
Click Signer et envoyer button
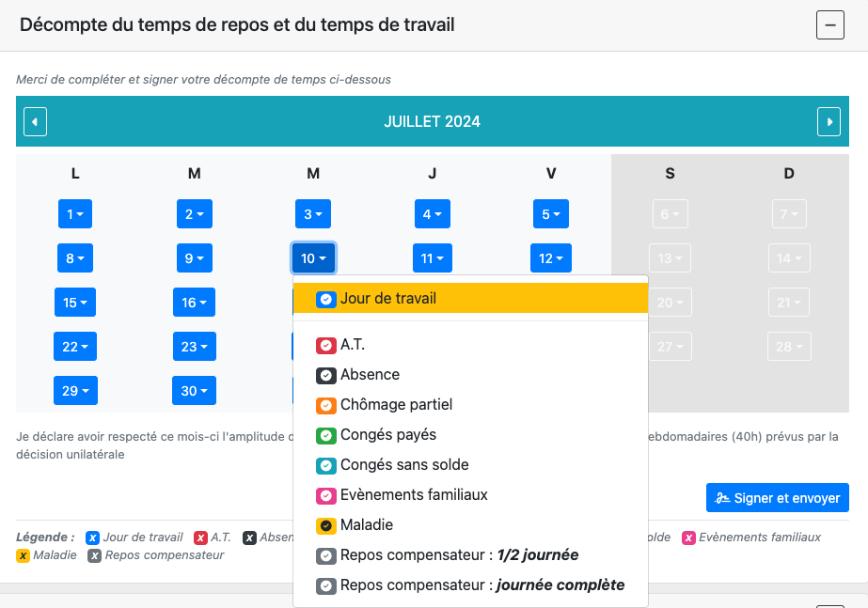[x=777, y=498]
